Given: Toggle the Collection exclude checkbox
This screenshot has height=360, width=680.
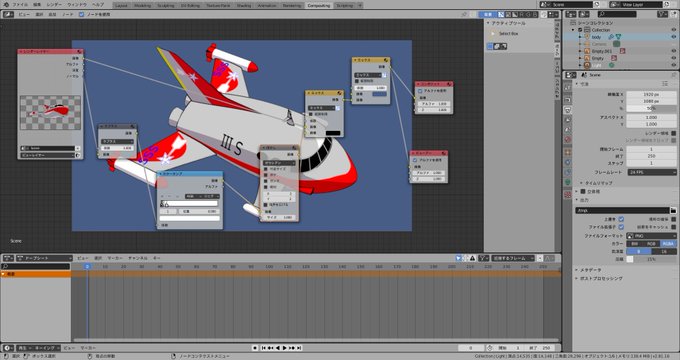Looking at the screenshot, I should (x=580, y=30).
